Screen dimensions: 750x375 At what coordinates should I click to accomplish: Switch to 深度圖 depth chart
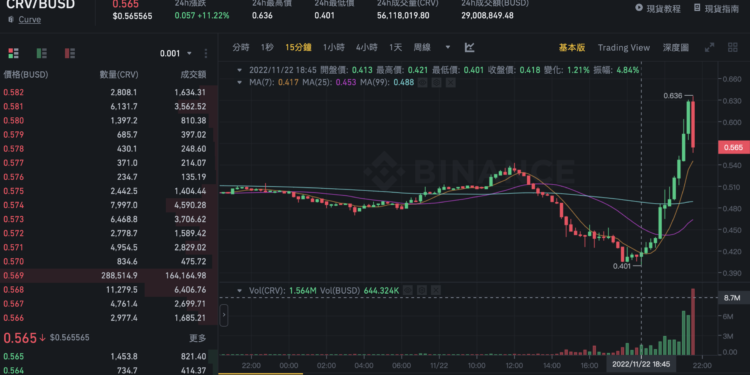click(676, 47)
